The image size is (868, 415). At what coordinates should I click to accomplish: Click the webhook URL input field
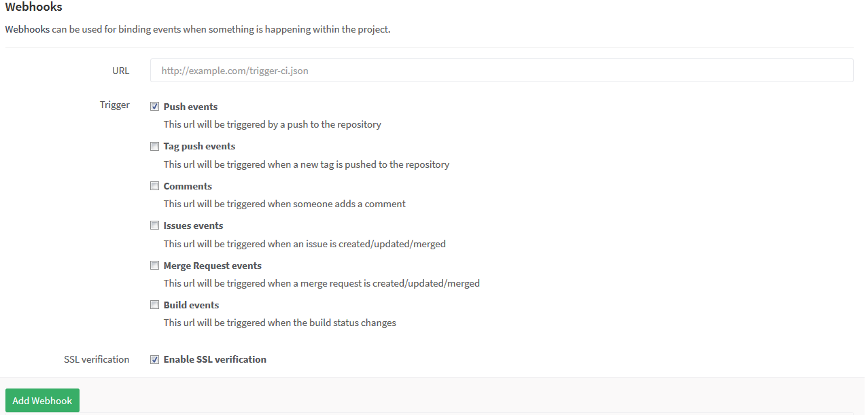(x=501, y=71)
